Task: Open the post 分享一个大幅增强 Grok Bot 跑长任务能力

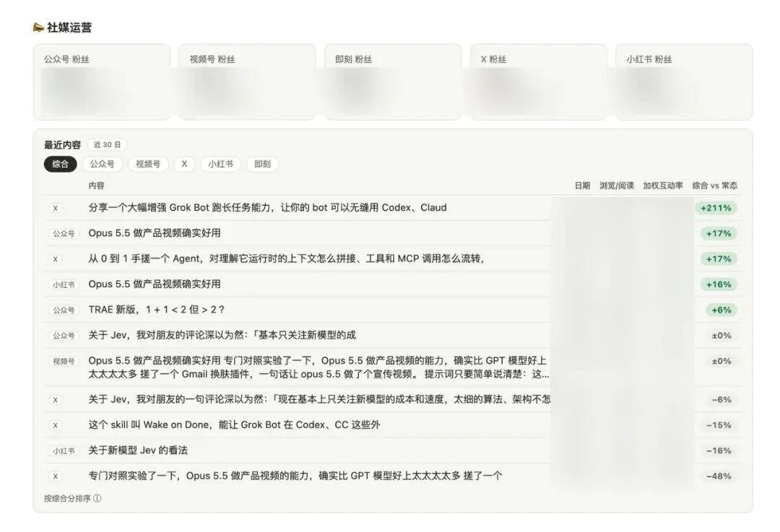Action: click(x=268, y=208)
